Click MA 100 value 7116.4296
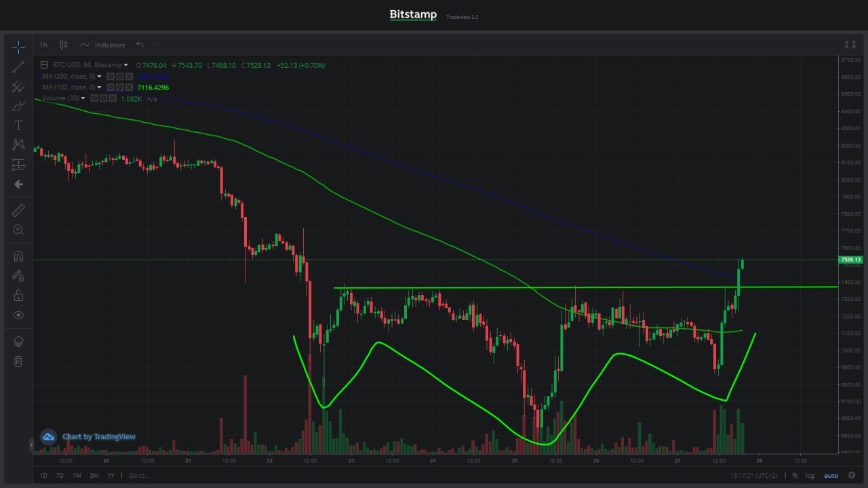868x488 pixels. [153, 87]
